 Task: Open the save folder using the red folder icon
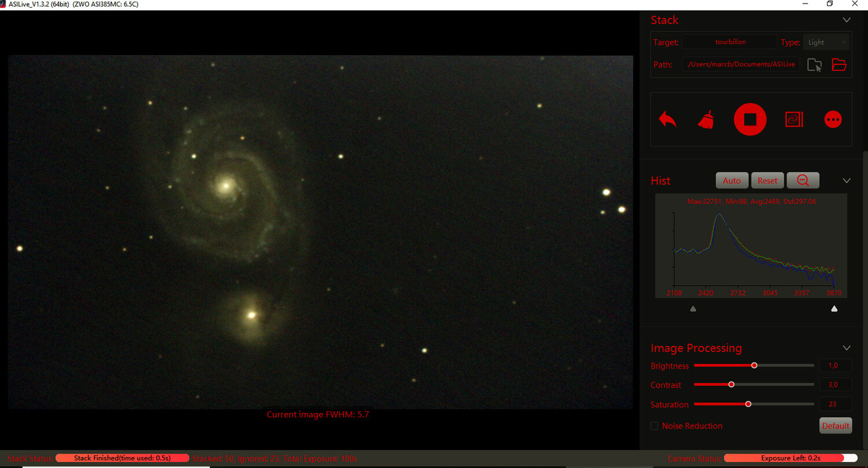pos(839,65)
